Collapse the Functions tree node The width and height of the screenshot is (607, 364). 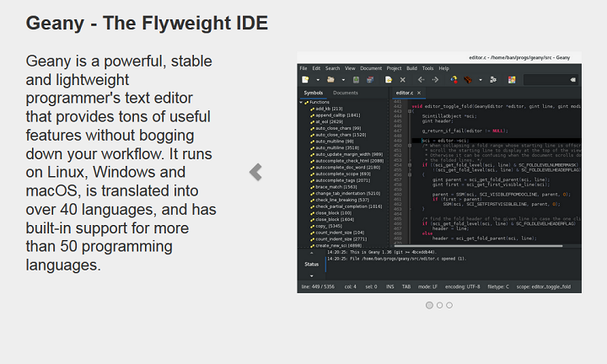pyautogui.click(x=301, y=102)
